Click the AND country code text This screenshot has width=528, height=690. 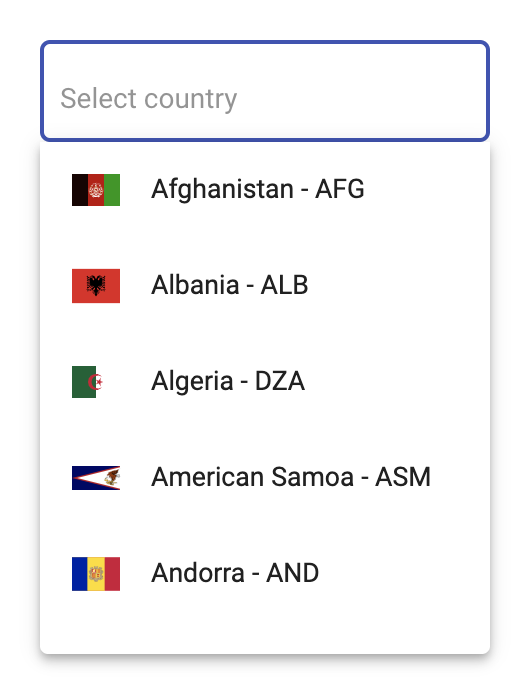(293, 573)
